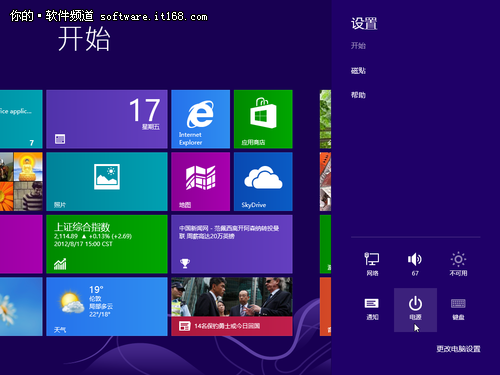The image size is (500, 375).
Task: Click the Power button (电源)
Action: (415, 309)
